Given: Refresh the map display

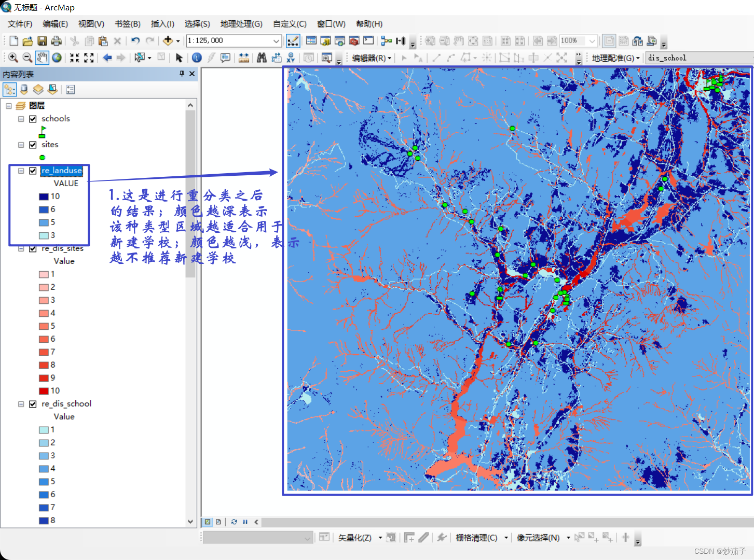Looking at the screenshot, I should (x=234, y=522).
